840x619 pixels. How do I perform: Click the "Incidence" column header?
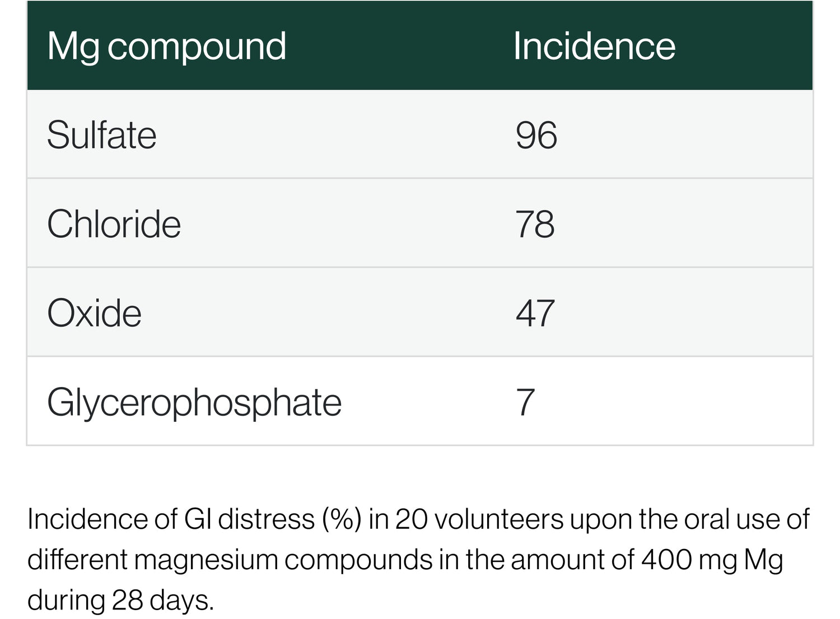pyautogui.click(x=594, y=46)
